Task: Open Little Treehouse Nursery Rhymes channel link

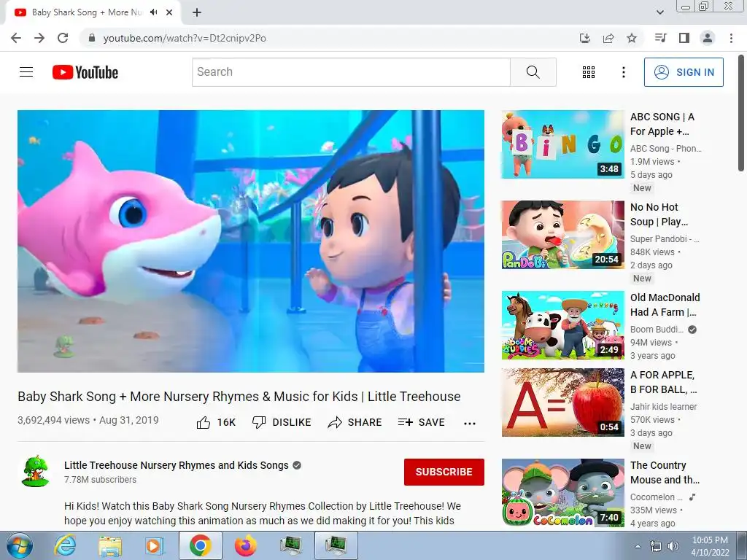Action: click(177, 465)
